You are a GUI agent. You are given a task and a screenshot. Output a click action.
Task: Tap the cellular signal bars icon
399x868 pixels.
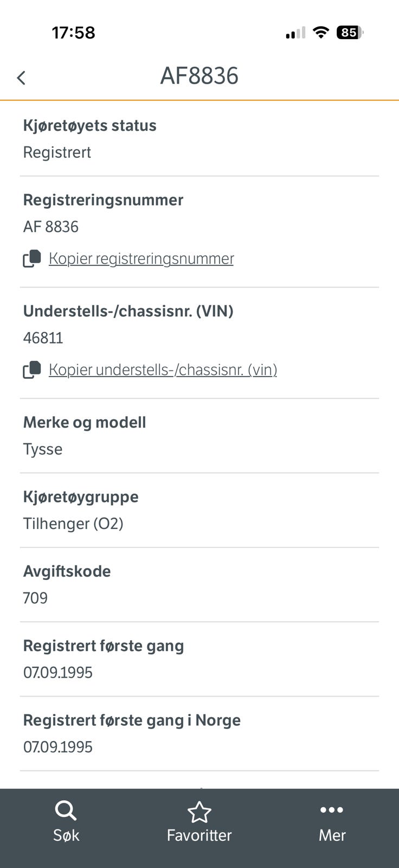click(295, 33)
